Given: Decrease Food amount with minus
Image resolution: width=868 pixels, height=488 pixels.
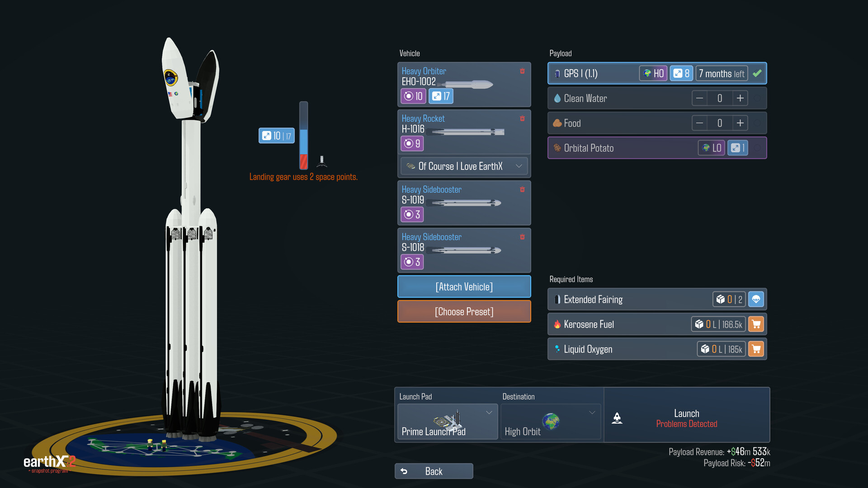Looking at the screenshot, I should (699, 123).
